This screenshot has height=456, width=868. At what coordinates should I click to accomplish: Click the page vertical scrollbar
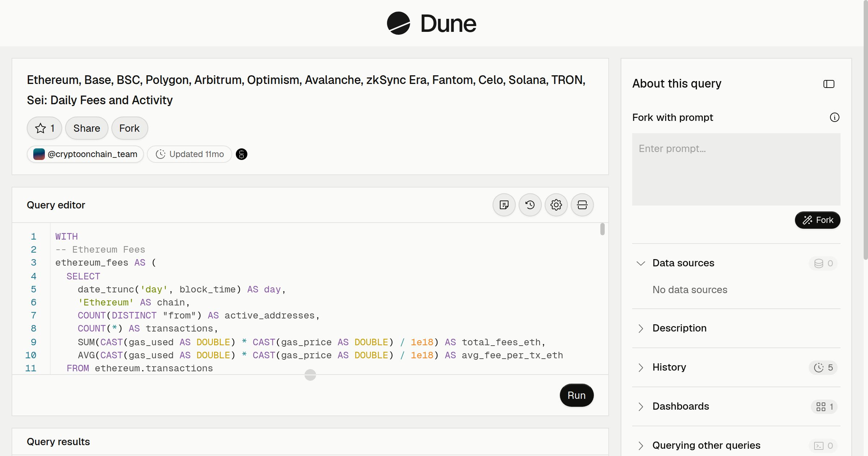[x=865, y=130]
